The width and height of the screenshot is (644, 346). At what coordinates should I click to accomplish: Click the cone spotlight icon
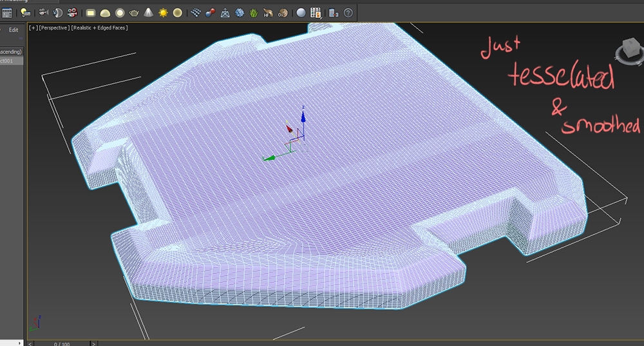click(x=149, y=13)
